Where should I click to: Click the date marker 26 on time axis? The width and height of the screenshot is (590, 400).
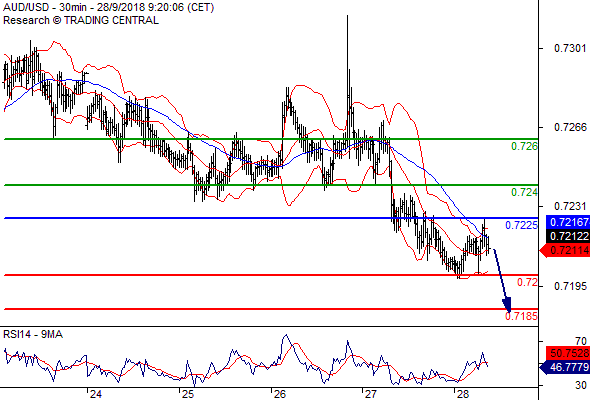click(280, 394)
